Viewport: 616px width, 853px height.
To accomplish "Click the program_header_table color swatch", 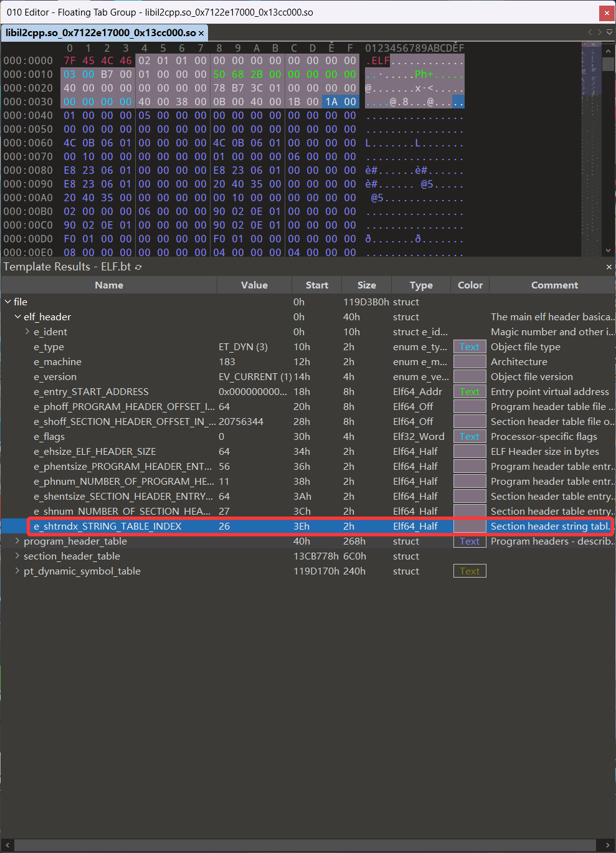I will pos(470,541).
